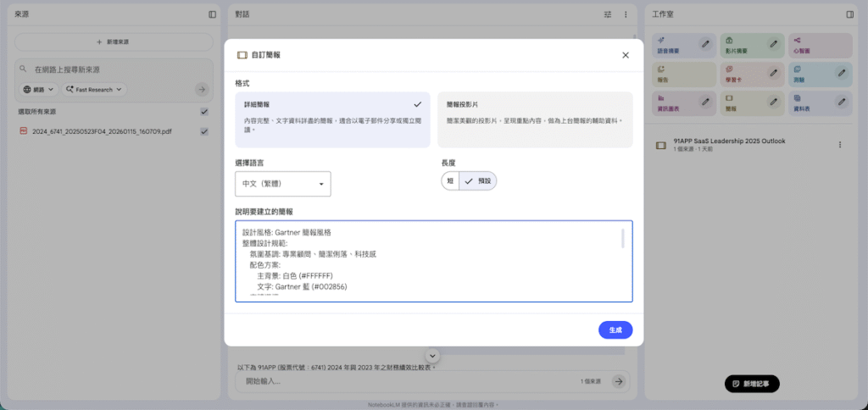Collapse the 來源 panel
The image size is (868, 410).
click(212, 14)
